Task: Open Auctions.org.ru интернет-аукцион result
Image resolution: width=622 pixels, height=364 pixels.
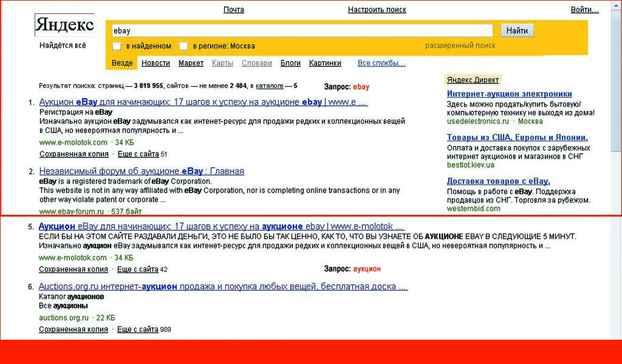Action: pyautogui.click(x=223, y=286)
